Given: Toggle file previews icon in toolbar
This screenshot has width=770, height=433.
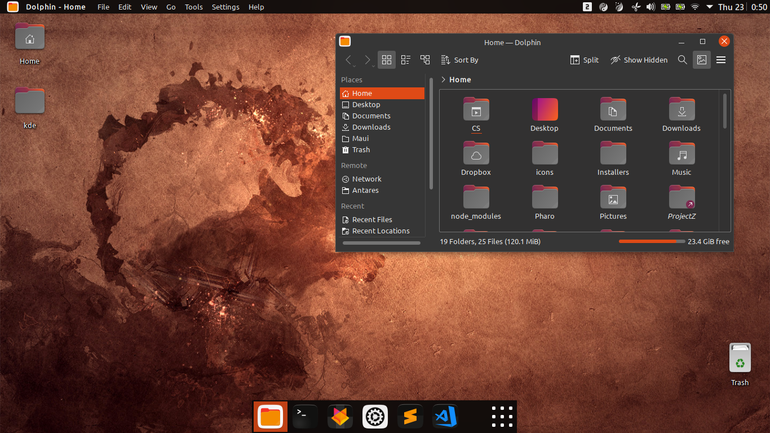Looking at the screenshot, I should pos(702,60).
